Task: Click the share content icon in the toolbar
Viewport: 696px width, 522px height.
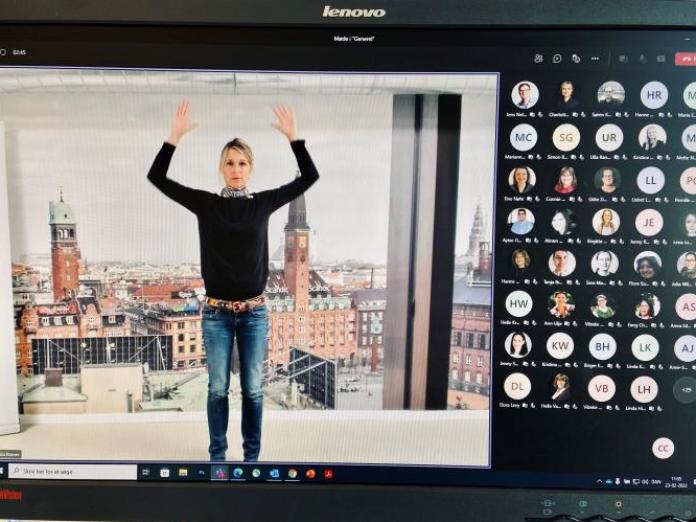Action: point(661,59)
